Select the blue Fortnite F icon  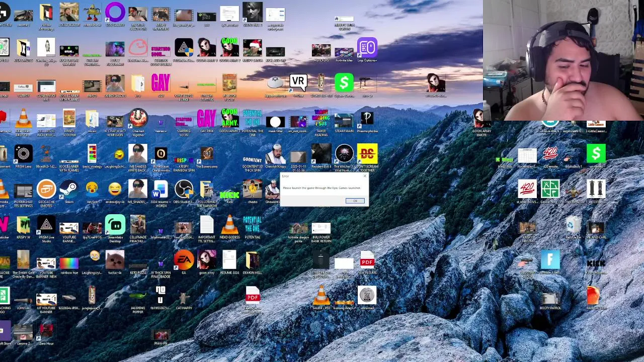point(550,262)
